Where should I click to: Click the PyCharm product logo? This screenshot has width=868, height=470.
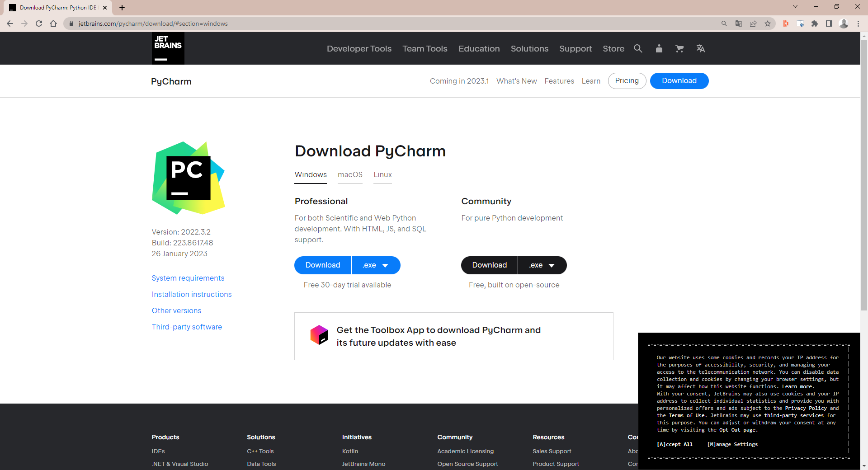pyautogui.click(x=189, y=178)
